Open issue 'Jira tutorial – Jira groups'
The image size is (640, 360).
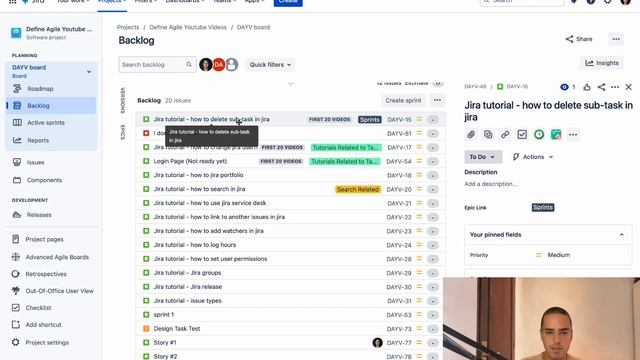click(x=187, y=273)
